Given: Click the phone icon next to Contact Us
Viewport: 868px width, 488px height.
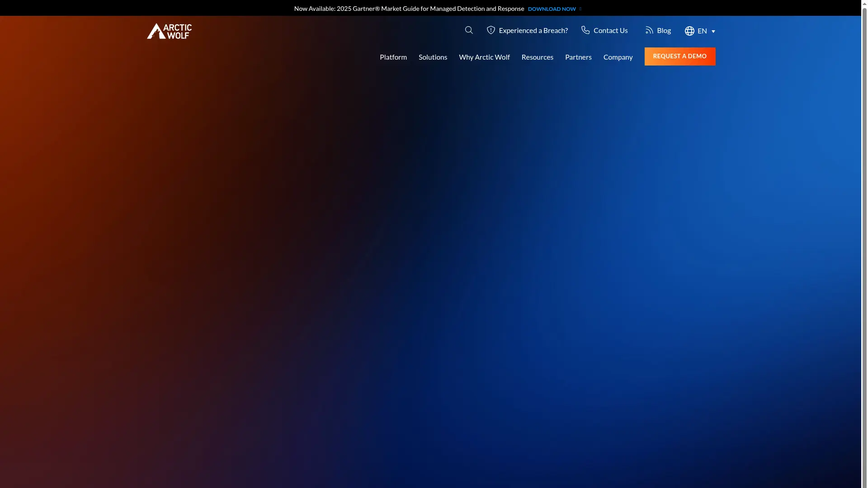Looking at the screenshot, I should 585,30.
